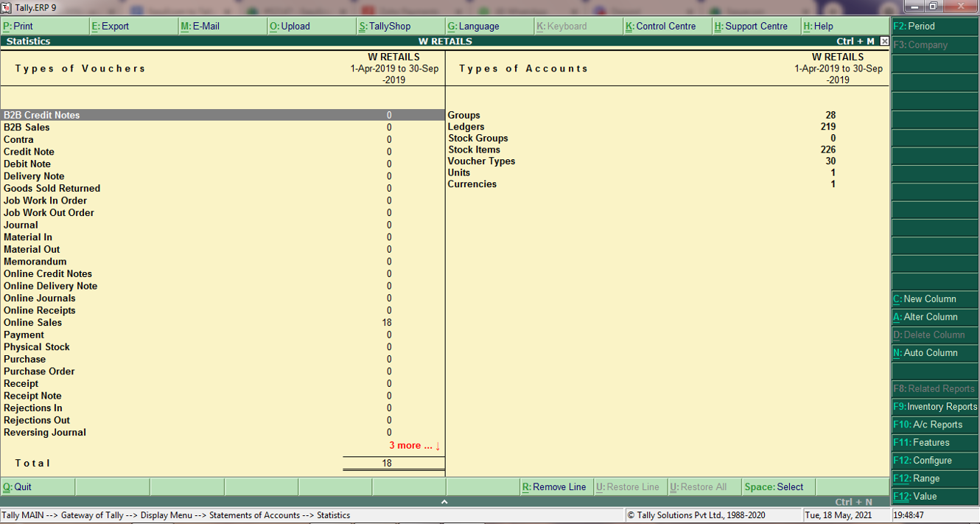Change the period with F2: Period
Screen dimensions: 980x524
pyautogui.click(x=935, y=26)
